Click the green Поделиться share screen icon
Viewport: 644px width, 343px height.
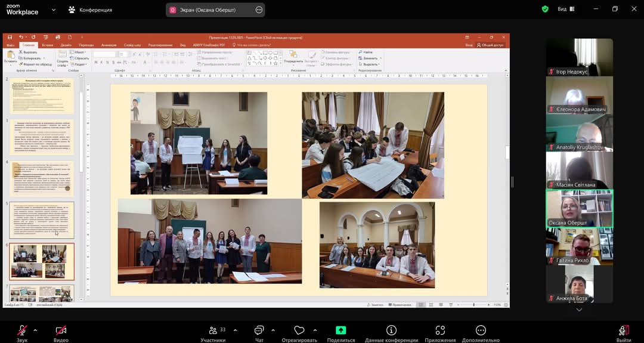pos(341,330)
